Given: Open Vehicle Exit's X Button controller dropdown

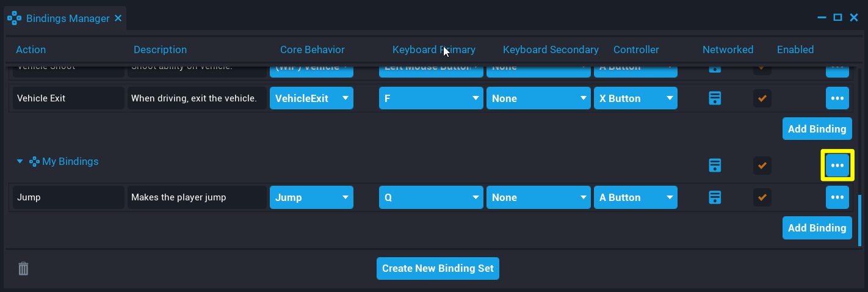Looking at the screenshot, I should tap(635, 98).
